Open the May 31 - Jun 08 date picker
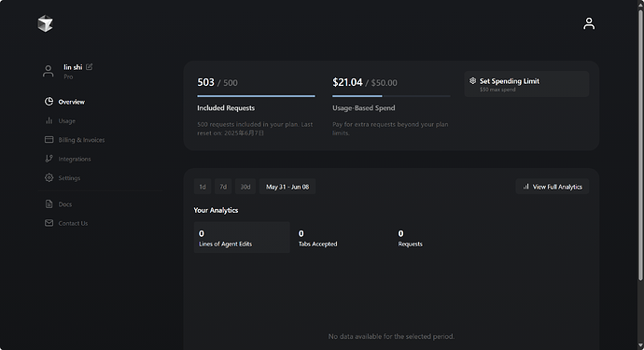 287,187
